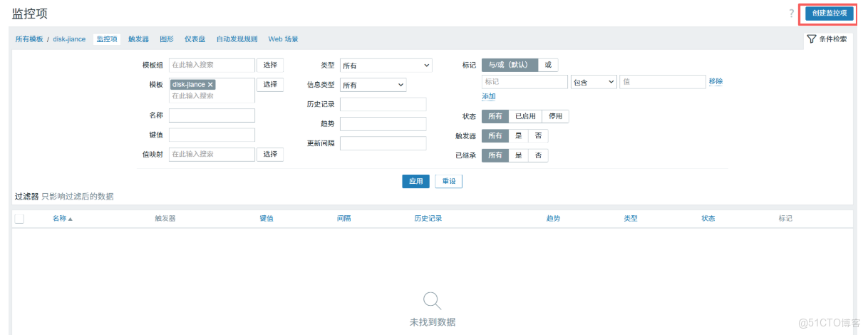Focus the 键值 filter input
This screenshot has height=335, width=868.
pyautogui.click(x=212, y=135)
